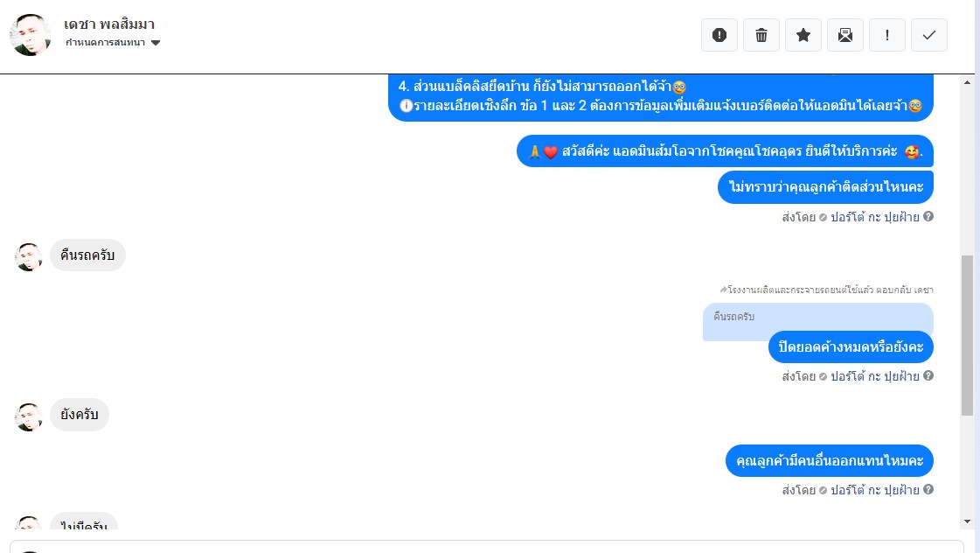
Task: Click help icon under ปิดยอดค้างหมดหรือยังคะ message
Action: (x=928, y=375)
